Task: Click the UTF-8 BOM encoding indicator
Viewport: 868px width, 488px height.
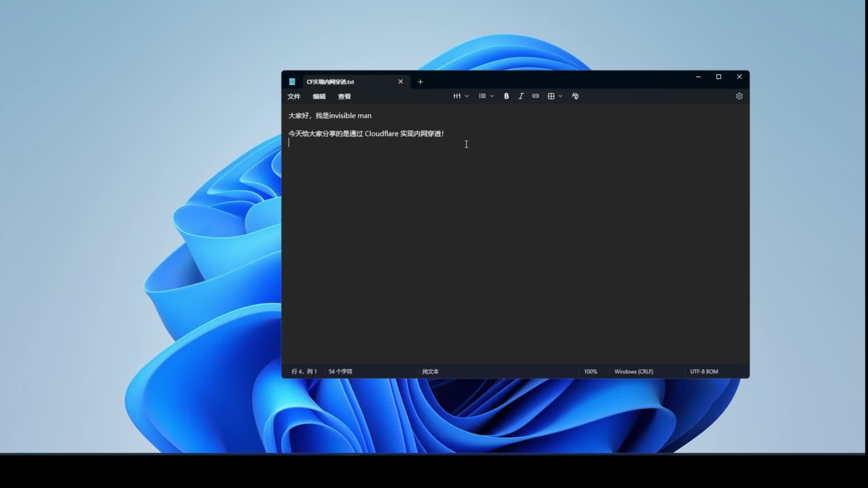Action: coord(704,371)
